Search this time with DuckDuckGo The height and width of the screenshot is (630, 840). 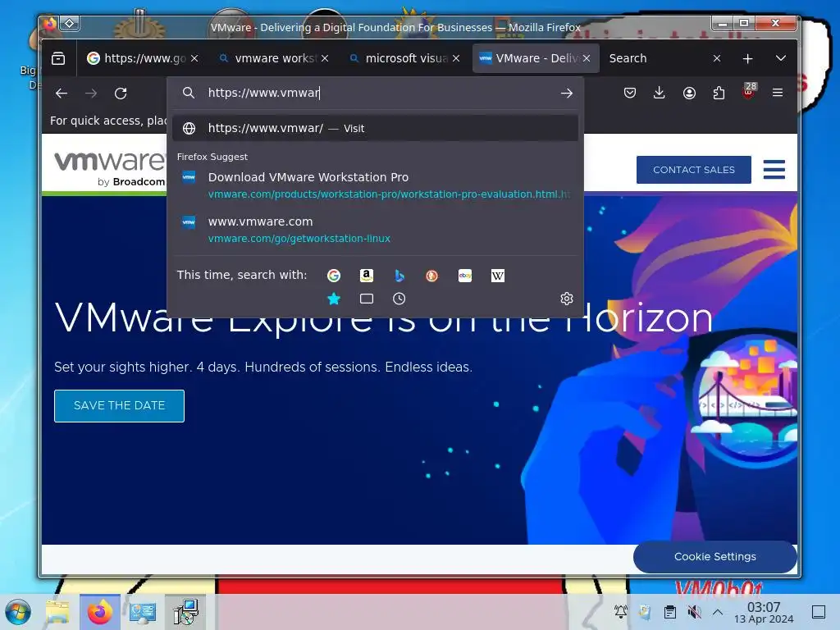point(431,276)
